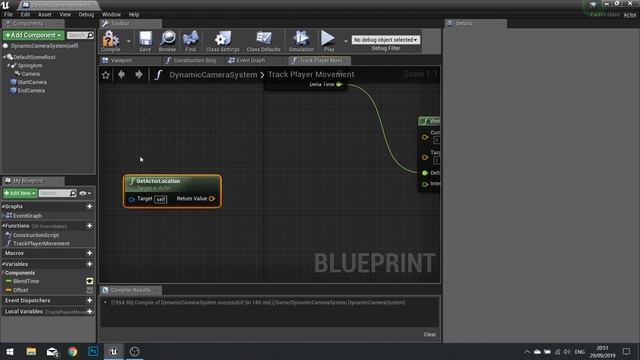
Task: Open the Debug menu
Action: (x=86, y=14)
